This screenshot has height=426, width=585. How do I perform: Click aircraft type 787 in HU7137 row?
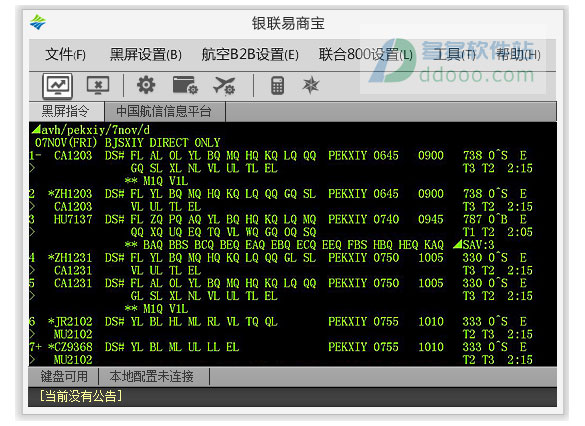point(472,219)
